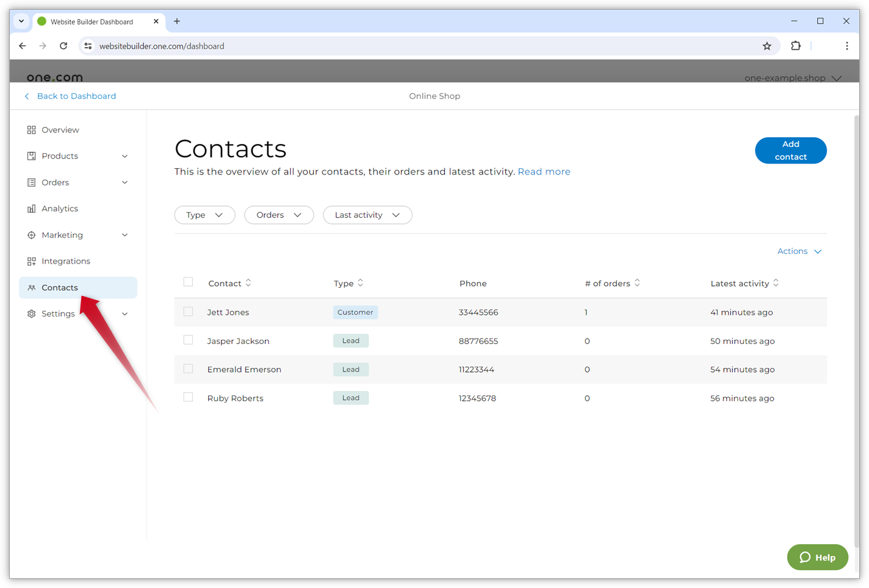Screen dimensions: 869x588
Task: Check the box for Jett Jones
Action: pos(188,312)
